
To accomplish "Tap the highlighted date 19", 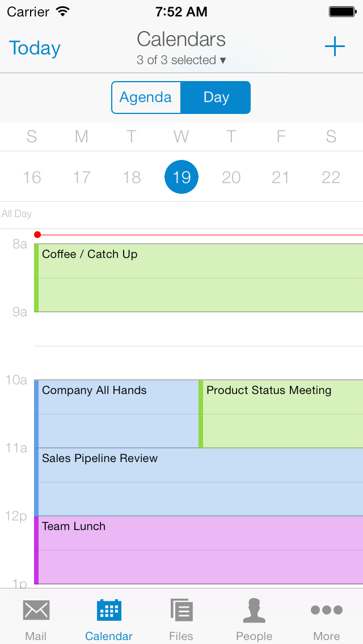I will 181,177.
